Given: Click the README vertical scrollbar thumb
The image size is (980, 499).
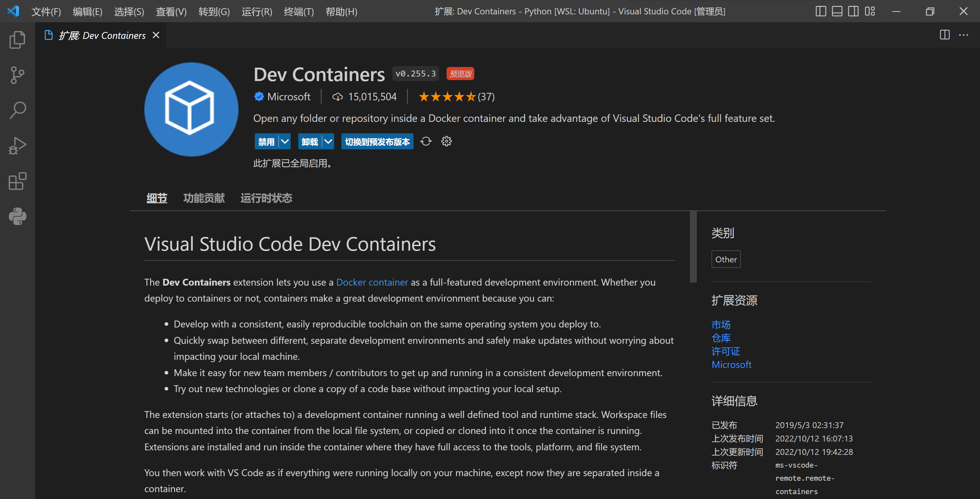Looking at the screenshot, I should pos(693,247).
